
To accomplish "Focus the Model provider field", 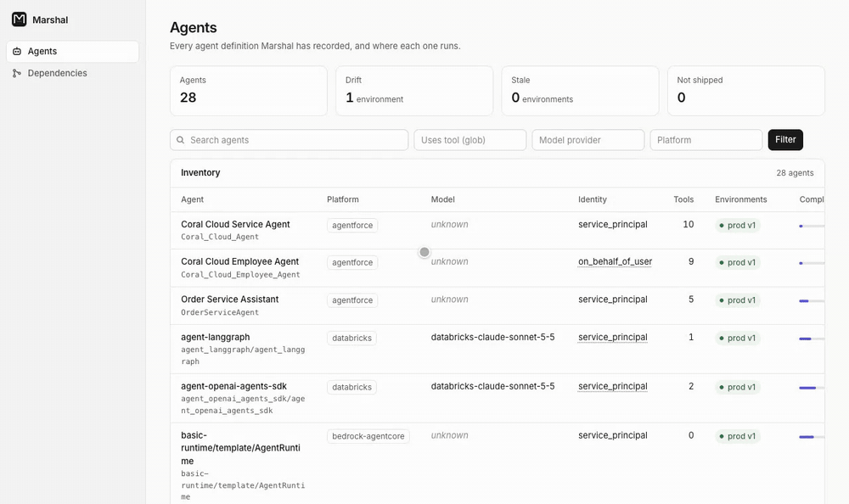I will [x=588, y=140].
